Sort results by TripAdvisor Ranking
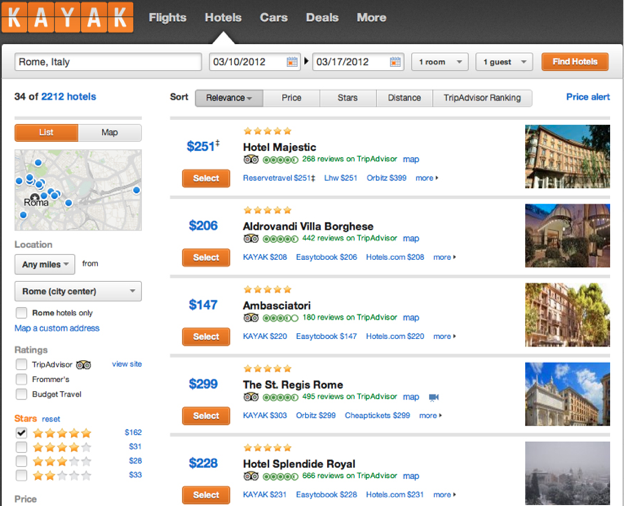 [482, 98]
